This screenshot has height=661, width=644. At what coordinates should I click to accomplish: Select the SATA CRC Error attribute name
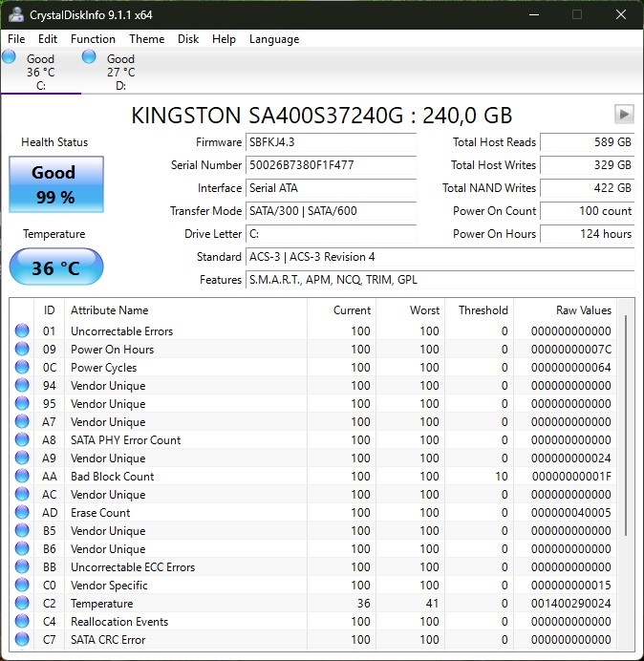[108, 639]
